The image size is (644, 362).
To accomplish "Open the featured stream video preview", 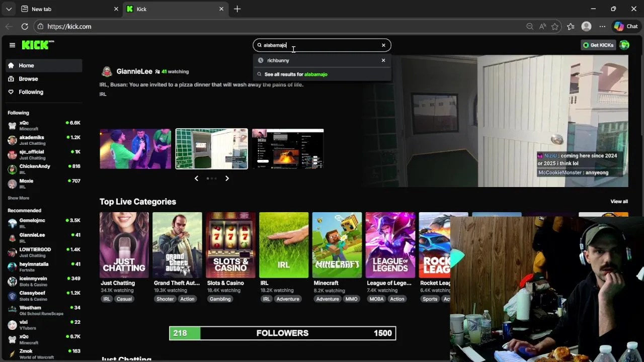I will (495, 121).
